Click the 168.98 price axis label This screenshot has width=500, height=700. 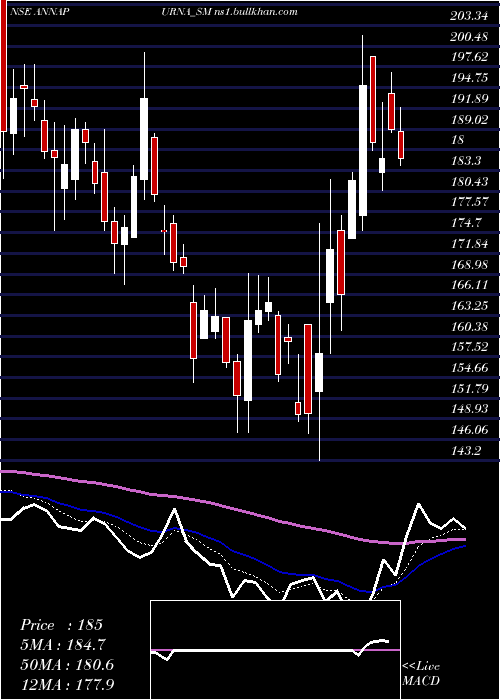click(469, 264)
